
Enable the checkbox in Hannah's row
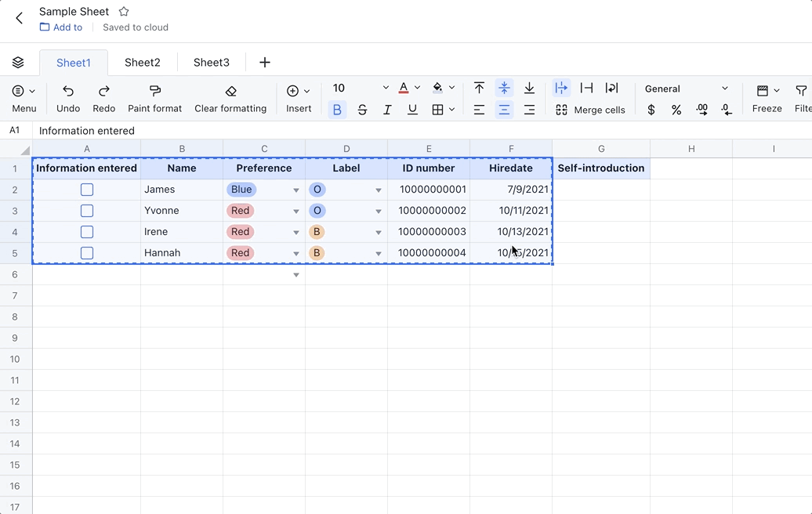click(x=86, y=252)
